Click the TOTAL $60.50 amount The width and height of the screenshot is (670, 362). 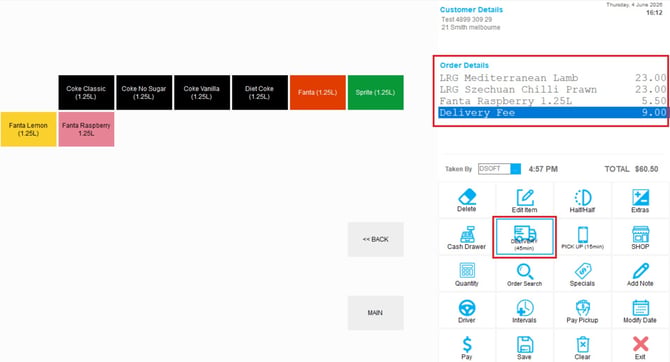pos(631,169)
